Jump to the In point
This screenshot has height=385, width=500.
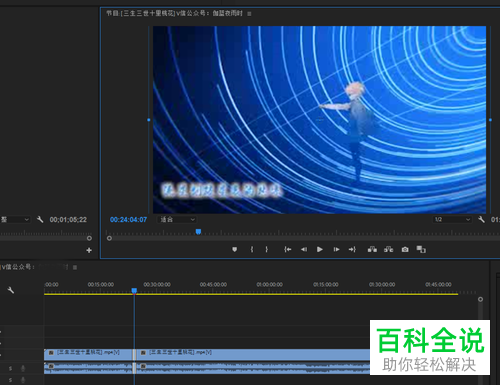pyautogui.click(x=287, y=249)
